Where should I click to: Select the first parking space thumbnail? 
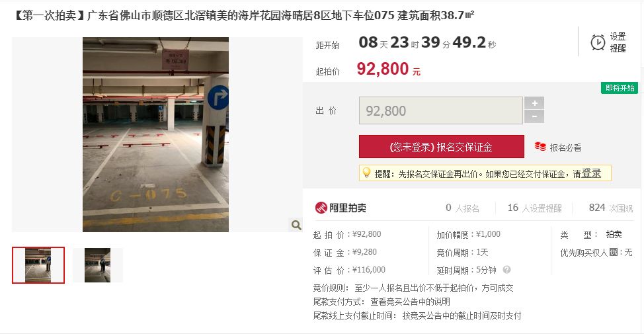point(38,265)
